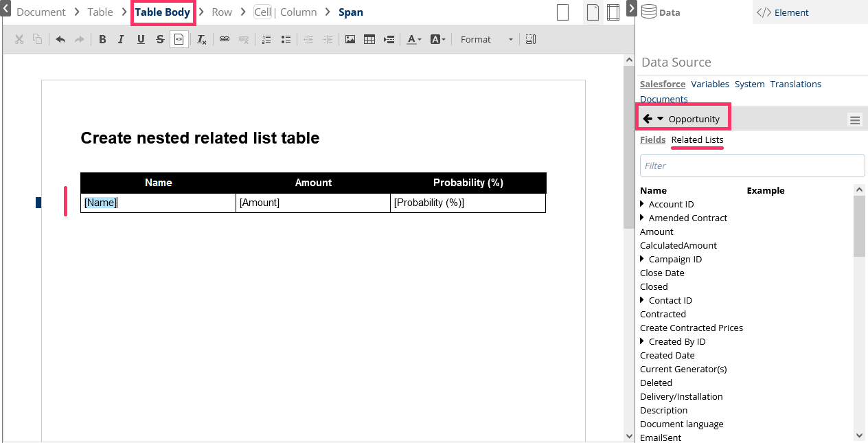Click the Filter input field
The image size is (868, 443).
click(x=752, y=166)
